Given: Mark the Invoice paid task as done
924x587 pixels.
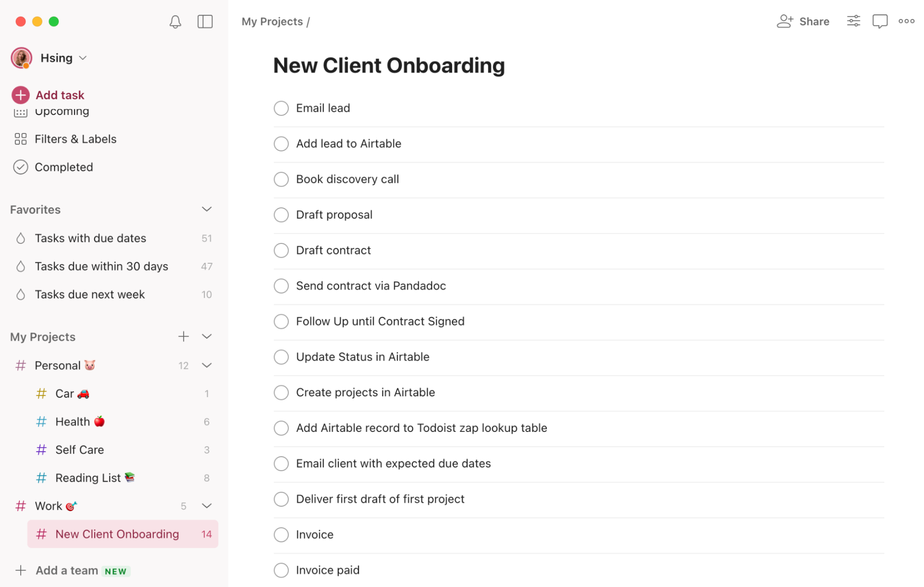Looking at the screenshot, I should tap(281, 570).
